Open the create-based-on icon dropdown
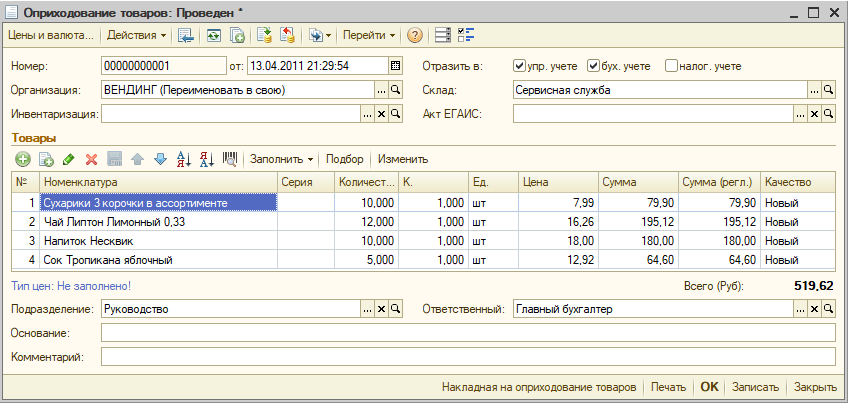 (x=319, y=36)
